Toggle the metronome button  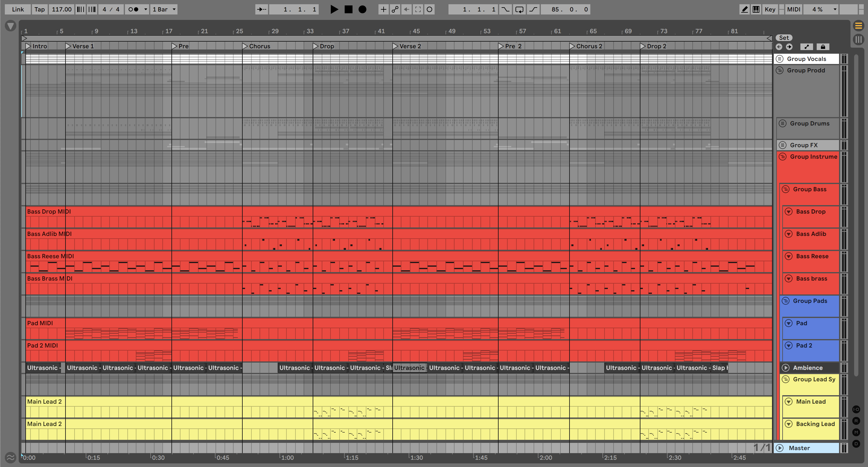click(133, 9)
